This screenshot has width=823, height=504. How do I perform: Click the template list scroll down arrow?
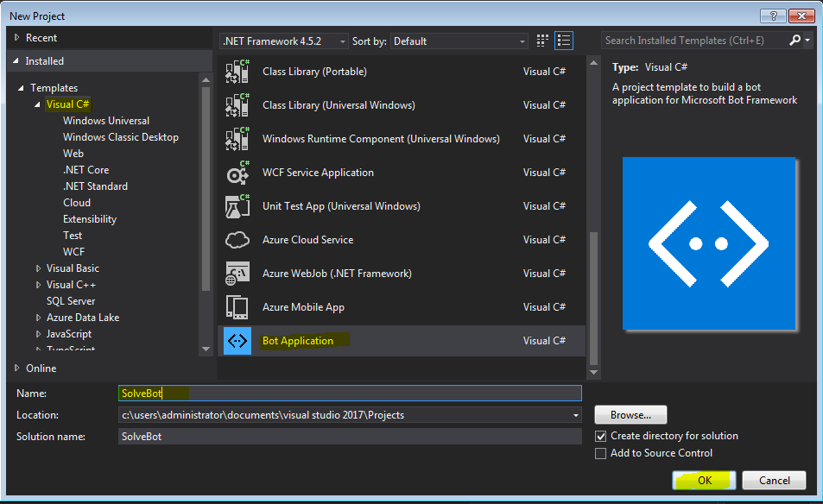click(593, 372)
